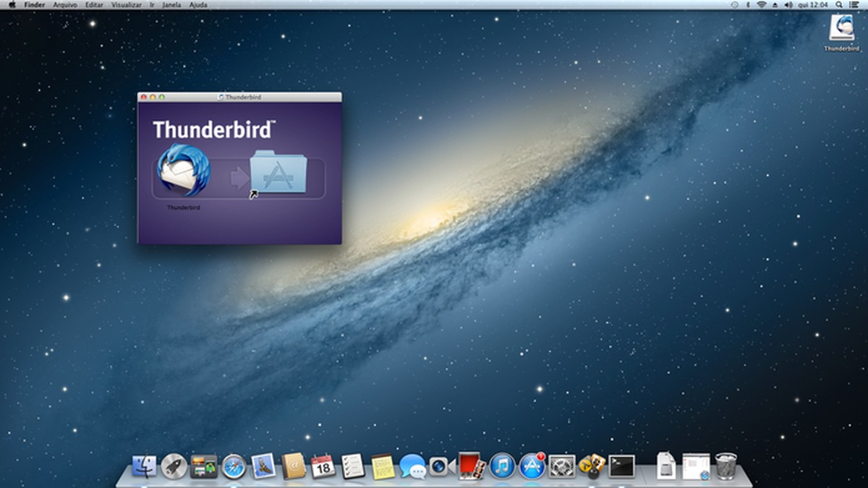Click the clock showing qui 12:04
Screen dimensions: 868x488
pyautogui.click(x=812, y=6)
